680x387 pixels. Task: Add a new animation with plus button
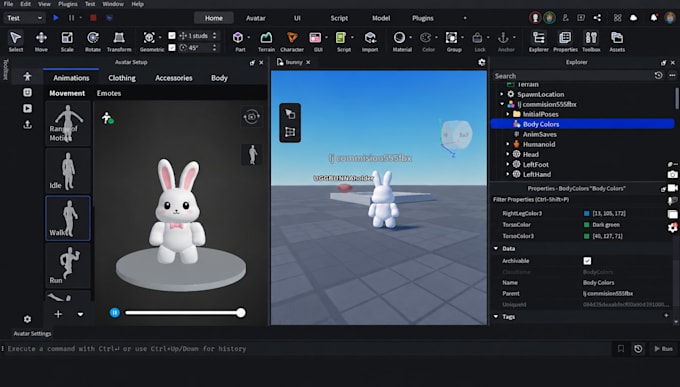coord(58,314)
